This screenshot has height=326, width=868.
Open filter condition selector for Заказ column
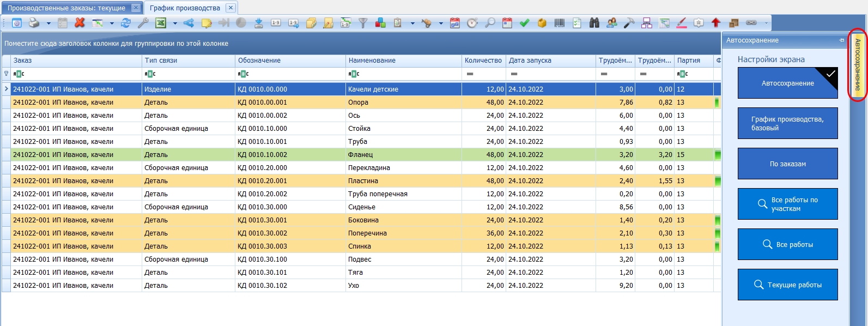point(19,74)
